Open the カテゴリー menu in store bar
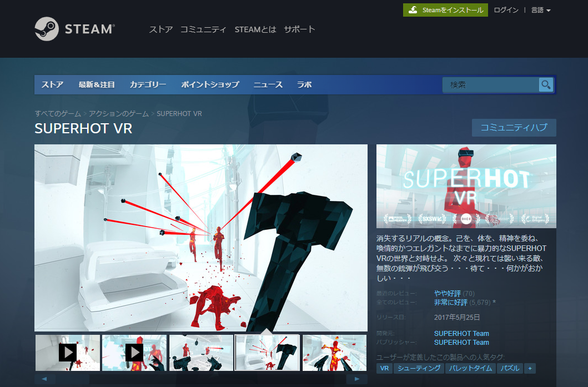Viewport: 588px width, 387px height. pos(148,85)
